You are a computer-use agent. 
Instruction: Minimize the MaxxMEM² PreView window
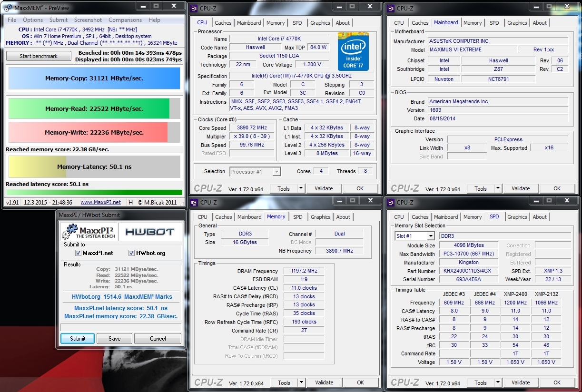point(143,6)
